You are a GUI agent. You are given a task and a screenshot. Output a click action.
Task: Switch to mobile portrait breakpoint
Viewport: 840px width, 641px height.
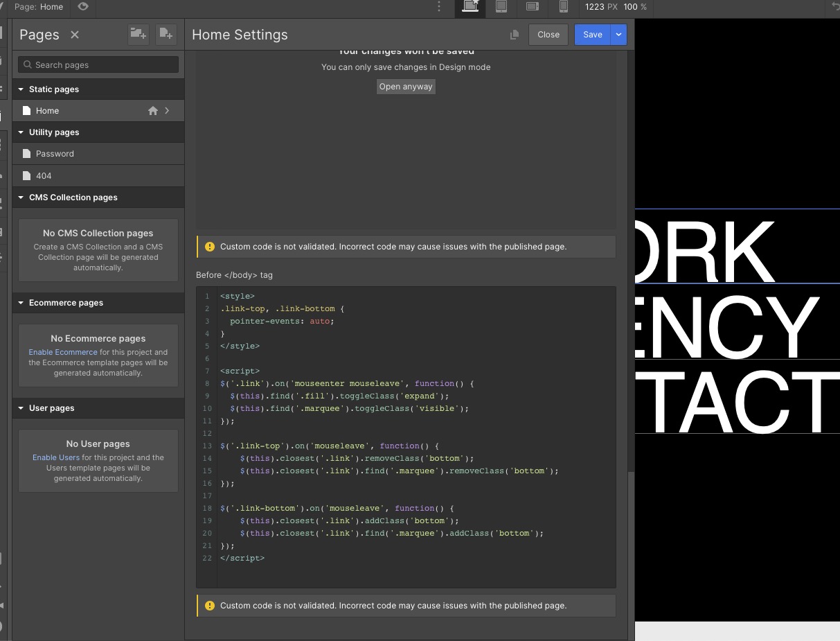(x=564, y=7)
